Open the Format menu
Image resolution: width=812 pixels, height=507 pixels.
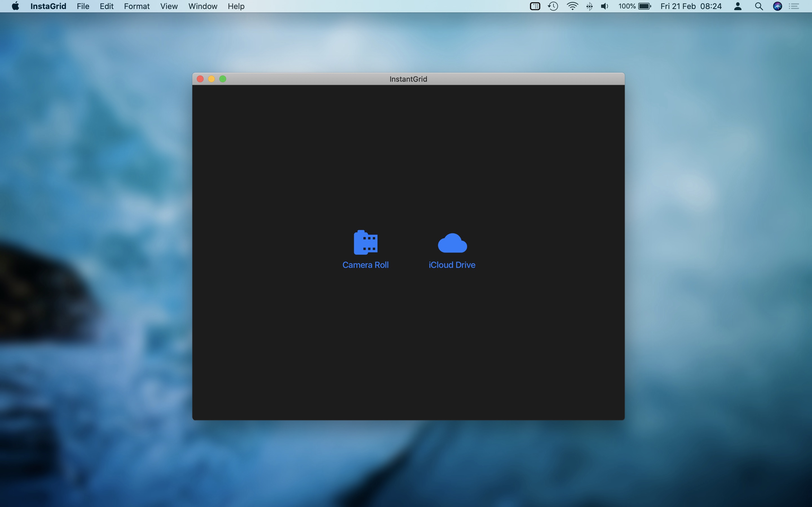click(x=136, y=6)
